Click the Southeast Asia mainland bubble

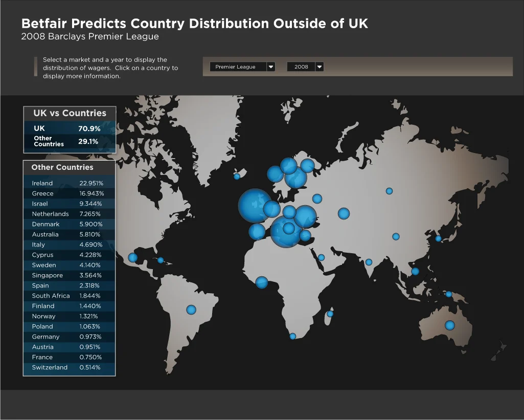(416, 271)
